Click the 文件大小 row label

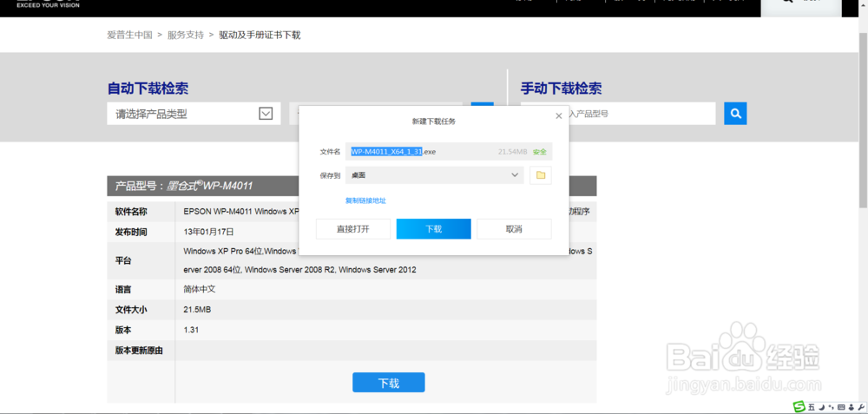click(x=131, y=309)
